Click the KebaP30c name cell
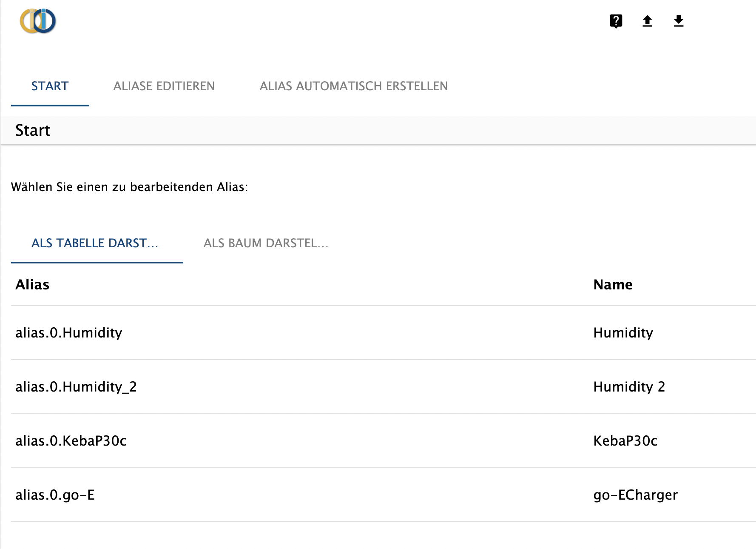The width and height of the screenshot is (756, 549). click(x=625, y=441)
